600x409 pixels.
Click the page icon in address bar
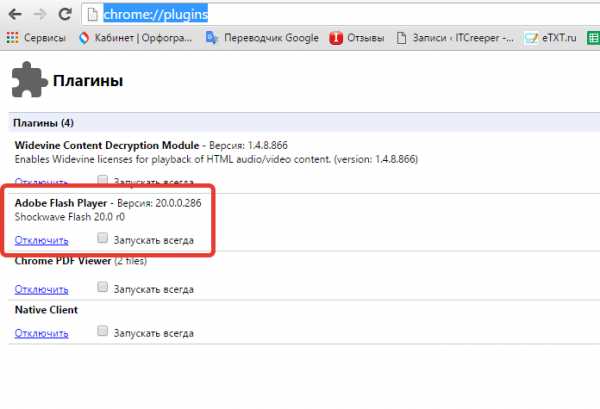click(x=93, y=15)
